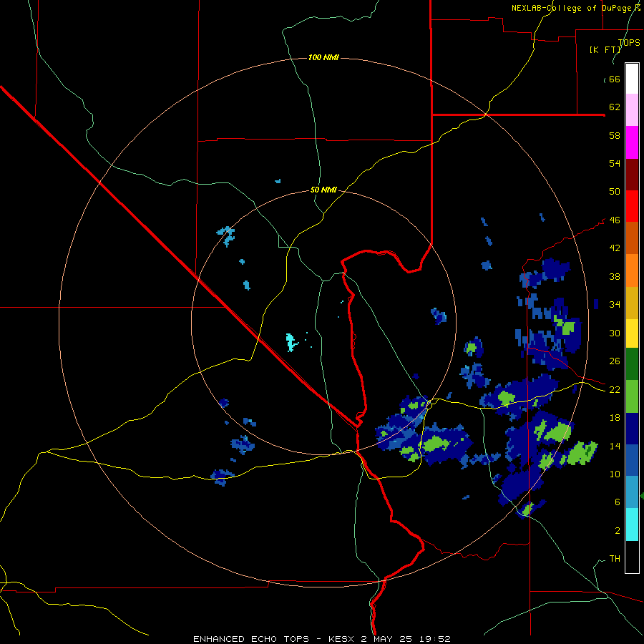Click the '34' scale label
This screenshot has width=644, height=644.
[615, 305]
